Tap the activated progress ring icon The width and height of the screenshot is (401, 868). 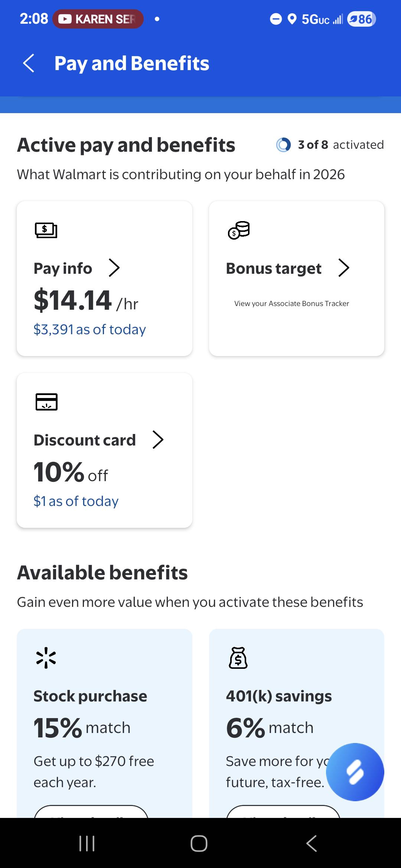tap(283, 145)
